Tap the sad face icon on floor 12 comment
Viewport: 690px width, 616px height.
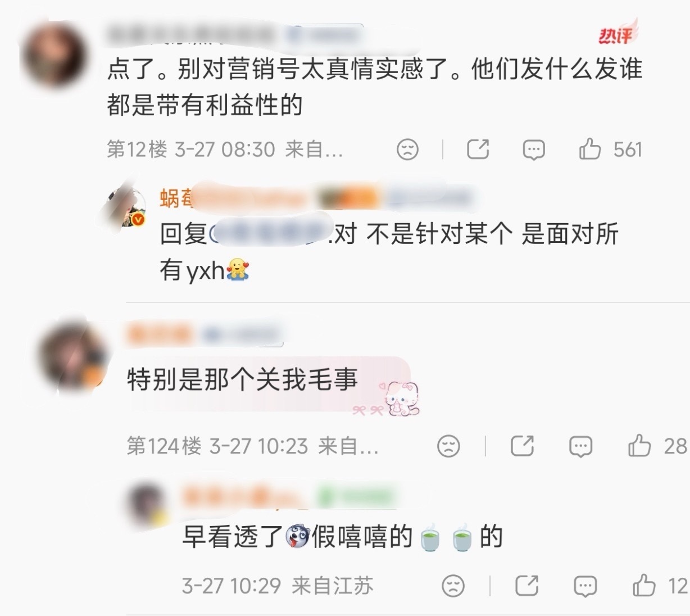coord(407,150)
